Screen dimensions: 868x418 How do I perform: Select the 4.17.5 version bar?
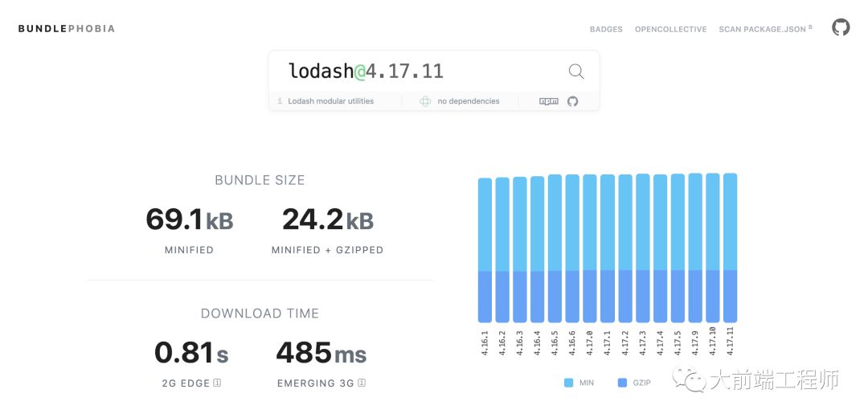click(678, 248)
